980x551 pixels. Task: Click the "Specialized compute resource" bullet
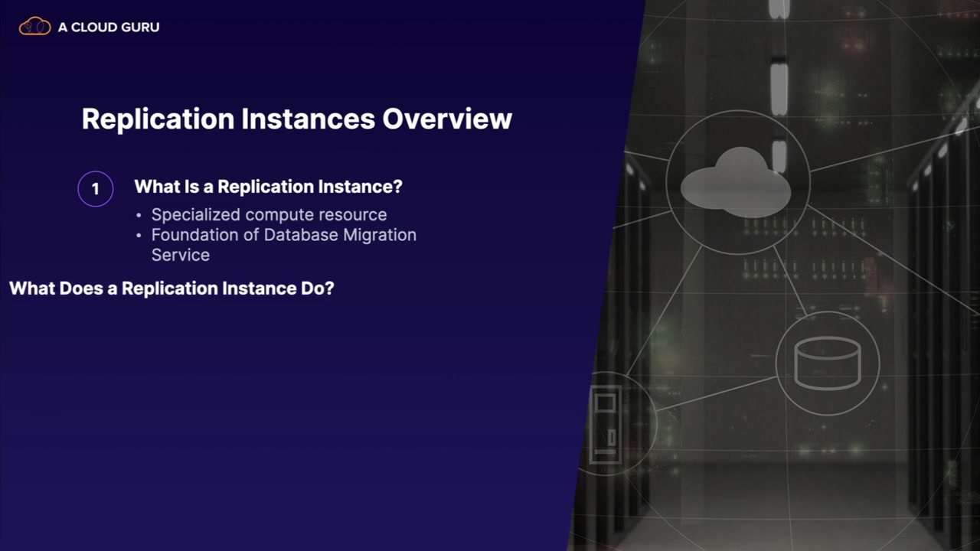[x=269, y=214]
